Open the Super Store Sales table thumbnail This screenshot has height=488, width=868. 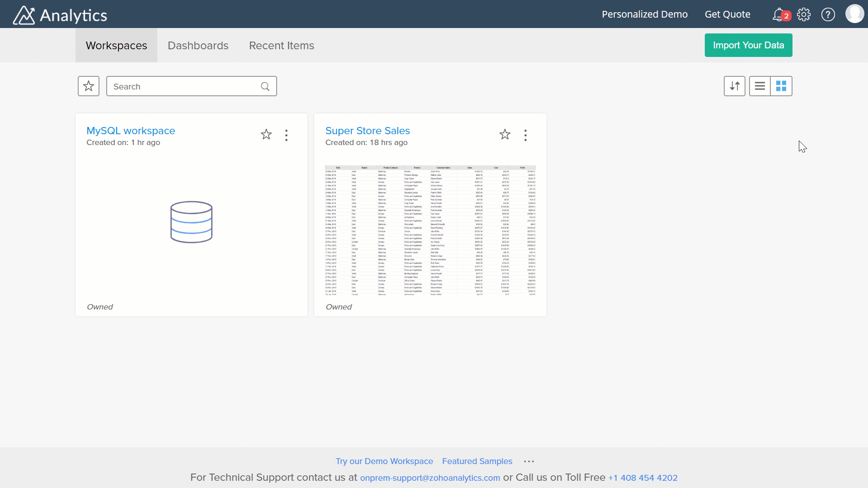[430, 230]
